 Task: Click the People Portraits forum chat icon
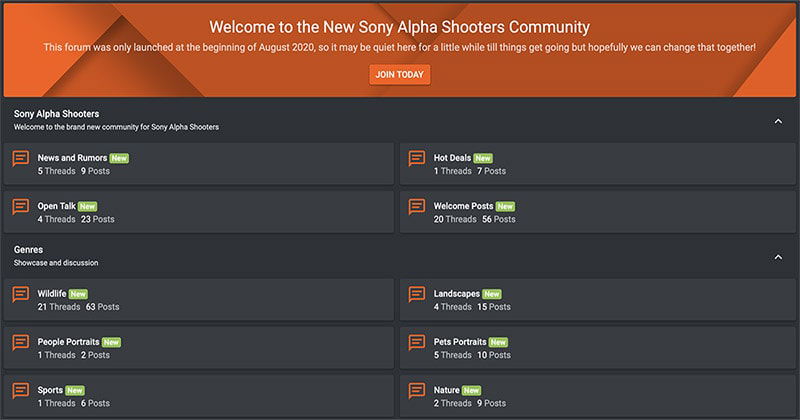(20, 343)
